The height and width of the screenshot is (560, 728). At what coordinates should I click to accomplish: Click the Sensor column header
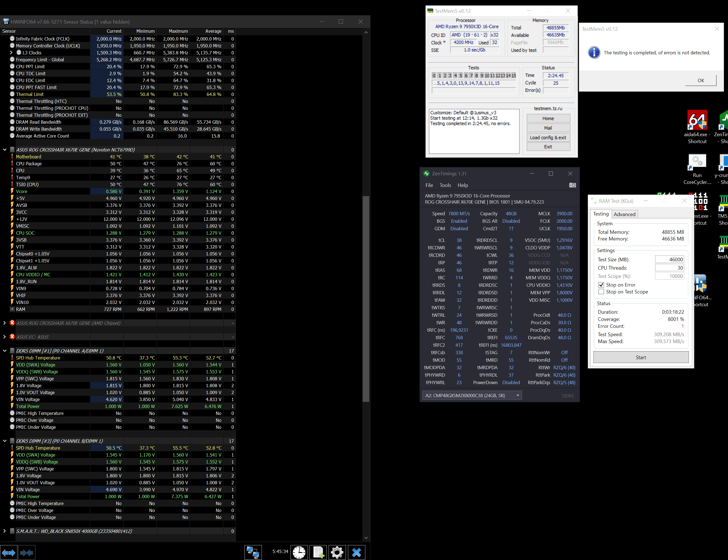click(x=45, y=31)
